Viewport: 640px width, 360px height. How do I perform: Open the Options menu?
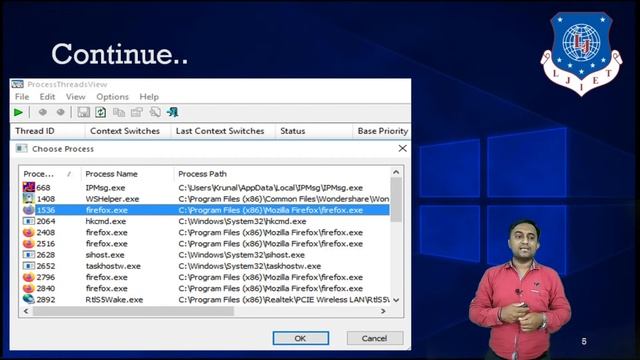click(112, 97)
